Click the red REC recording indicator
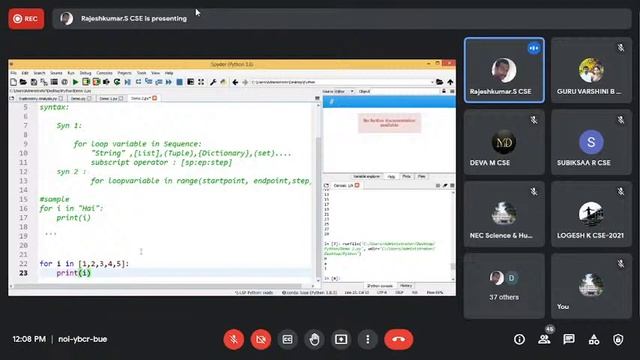Image resolution: width=640 pixels, height=360 pixels. (x=26, y=19)
